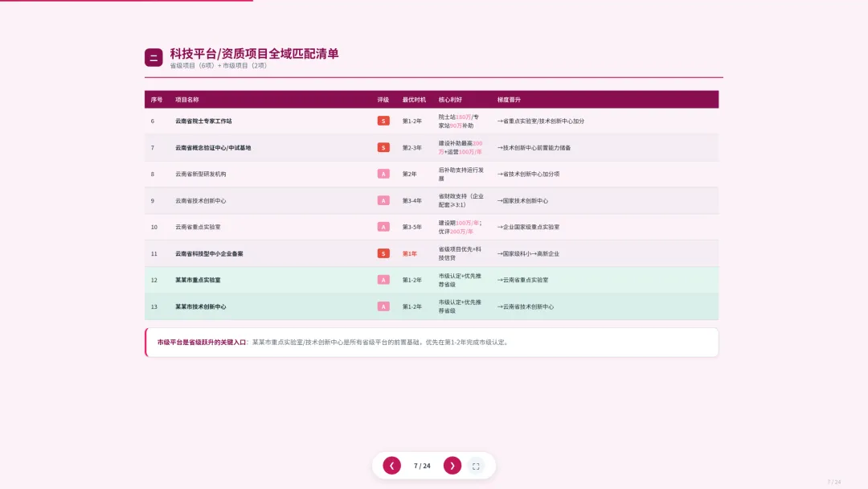868x489 pixels.
Task: Select the 云南省新型研发机构 project name
Action: click(x=200, y=174)
